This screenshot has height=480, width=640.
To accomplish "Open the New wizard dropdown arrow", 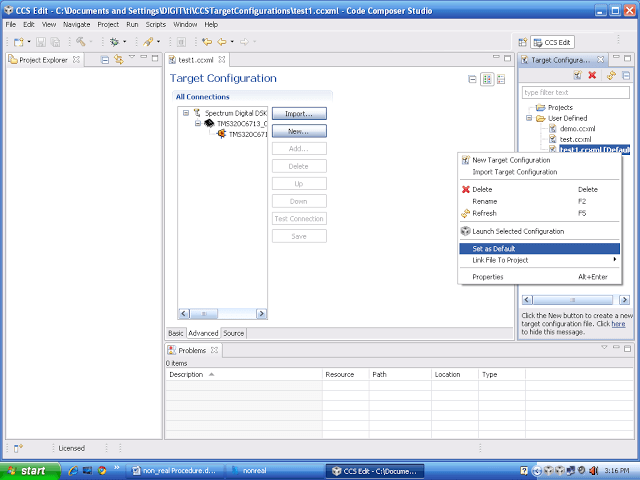I will point(29,42).
